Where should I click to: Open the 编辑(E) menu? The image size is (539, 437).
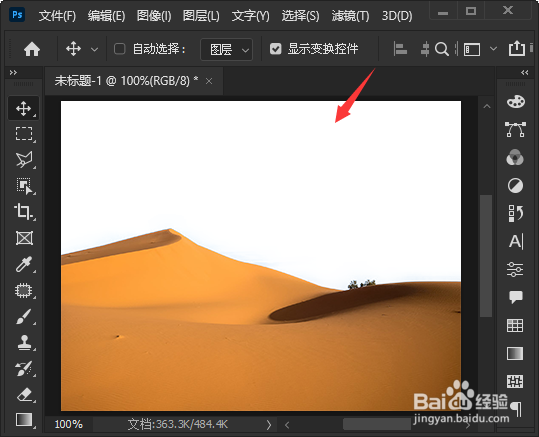click(106, 15)
